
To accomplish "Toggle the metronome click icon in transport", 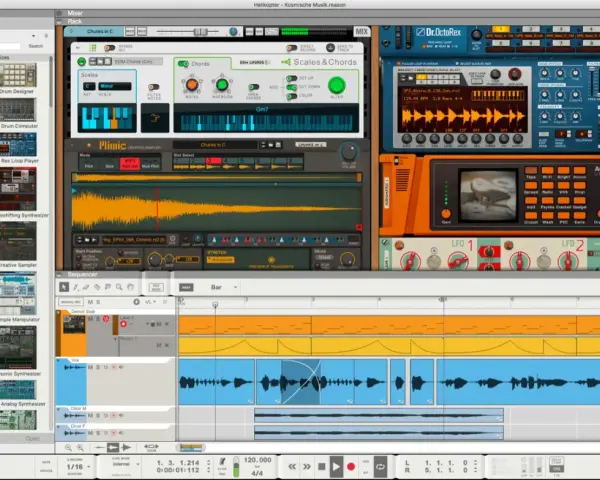I will (x=222, y=462).
